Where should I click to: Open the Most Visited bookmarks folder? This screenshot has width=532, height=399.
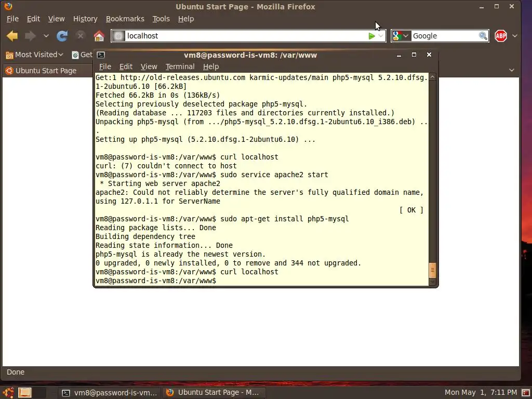point(35,55)
